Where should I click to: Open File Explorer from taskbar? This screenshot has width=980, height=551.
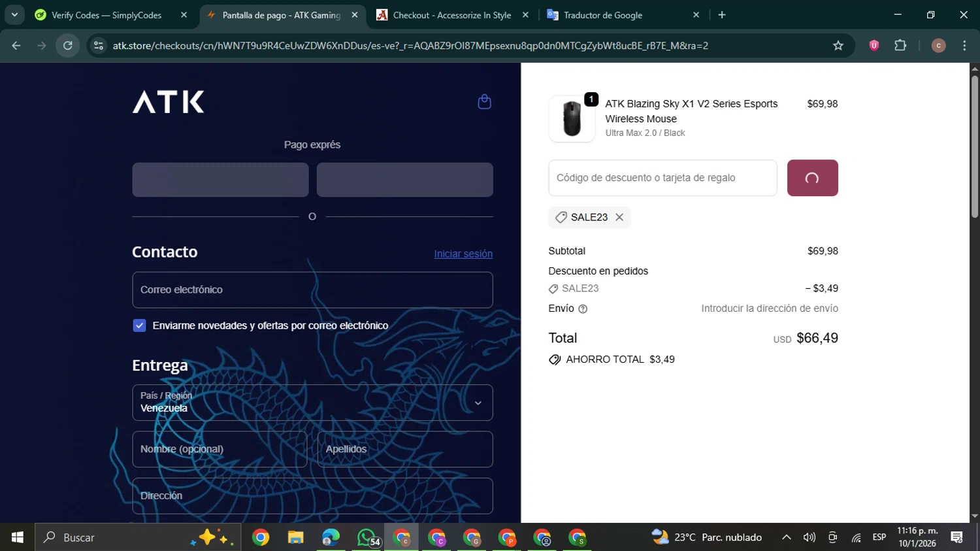(x=296, y=537)
